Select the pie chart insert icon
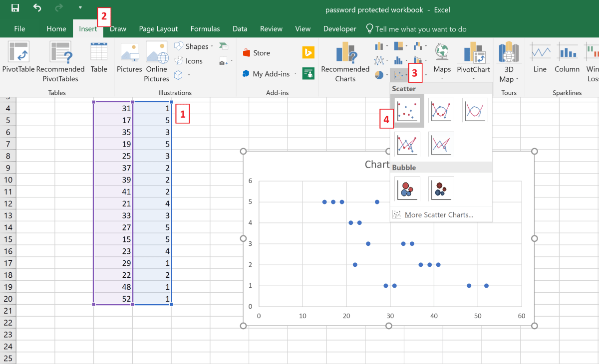Viewport: 599px width, 364px height. 378,75
